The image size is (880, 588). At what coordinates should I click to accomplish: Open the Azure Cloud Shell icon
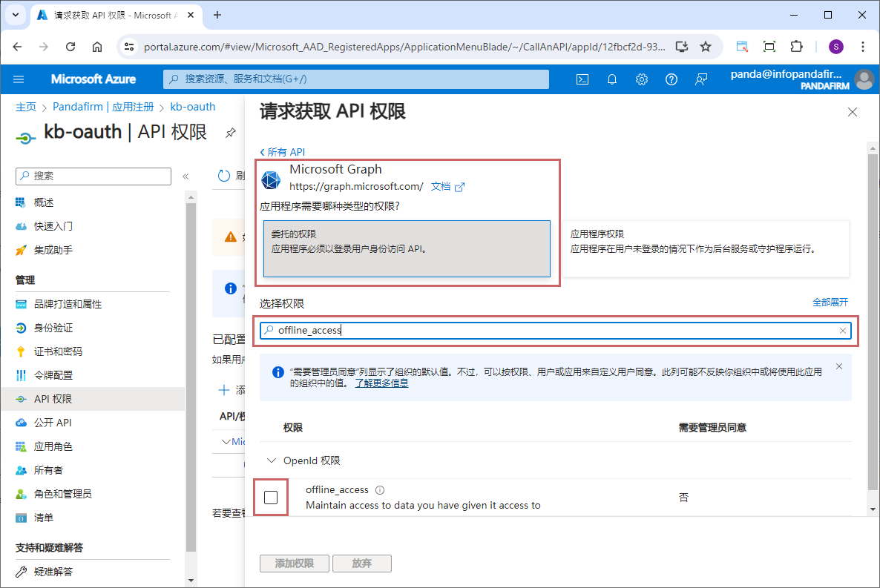tap(583, 79)
